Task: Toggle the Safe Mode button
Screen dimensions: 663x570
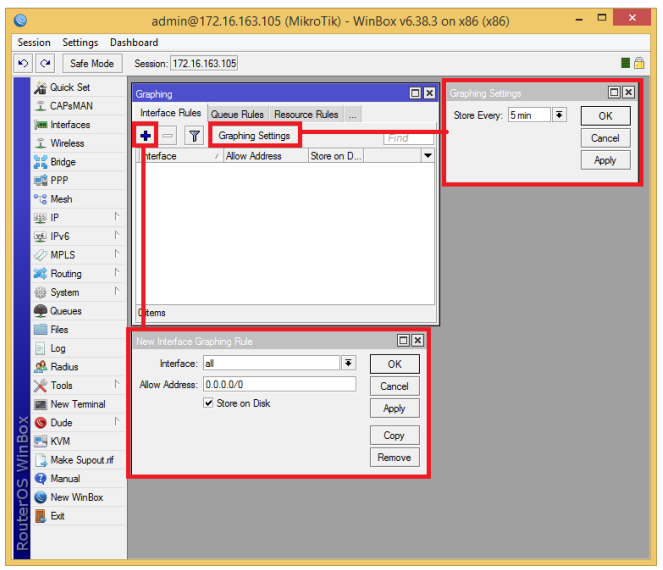Action: (x=92, y=63)
